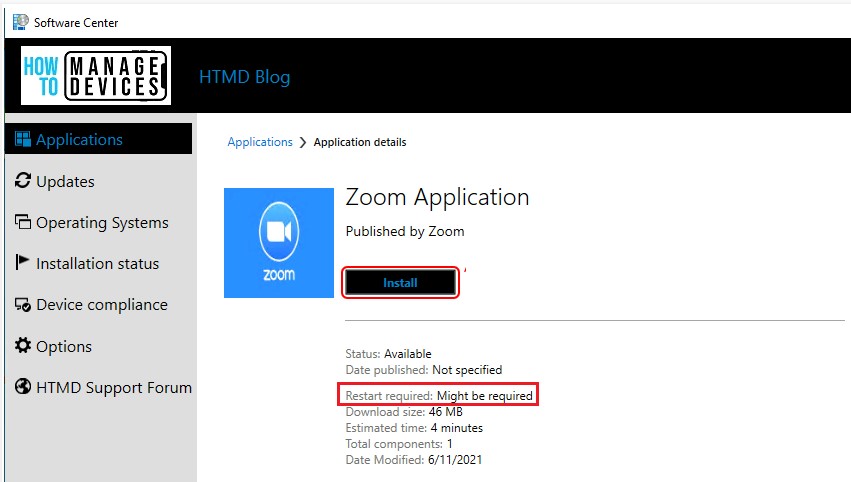Viewport: 851px width, 482px height.
Task: Click 'Published by Zoom' text
Action: pyautogui.click(x=405, y=231)
